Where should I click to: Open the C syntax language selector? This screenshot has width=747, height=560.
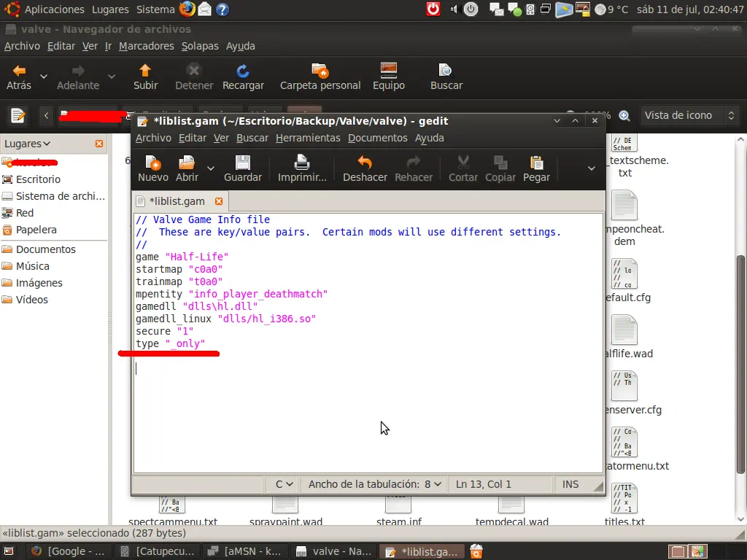click(284, 484)
